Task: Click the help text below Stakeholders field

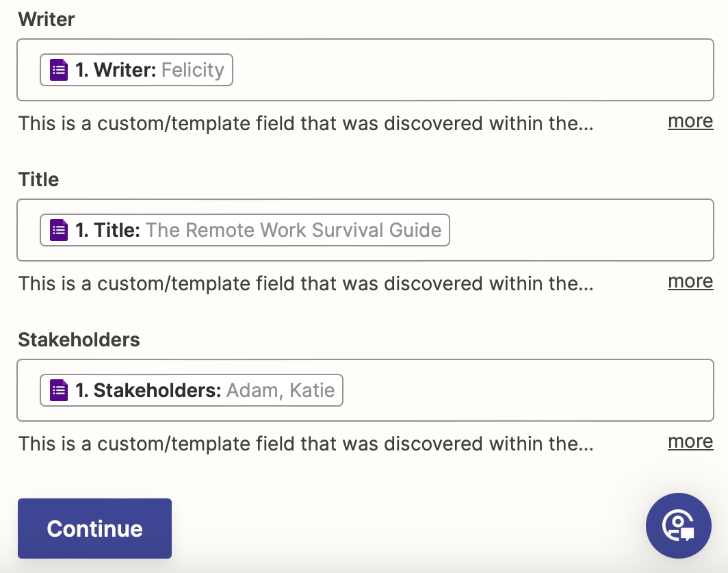Action: pyautogui.click(x=305, y=444)
